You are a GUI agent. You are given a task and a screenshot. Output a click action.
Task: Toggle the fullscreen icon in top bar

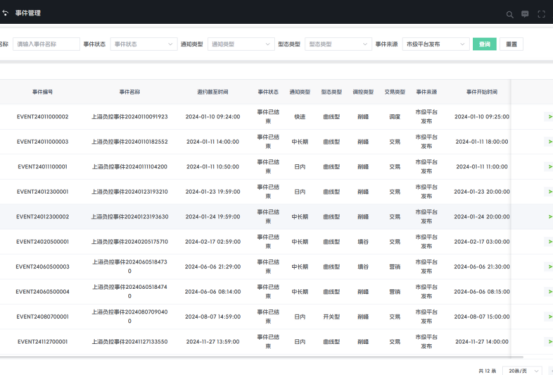[x=541, y=14]
